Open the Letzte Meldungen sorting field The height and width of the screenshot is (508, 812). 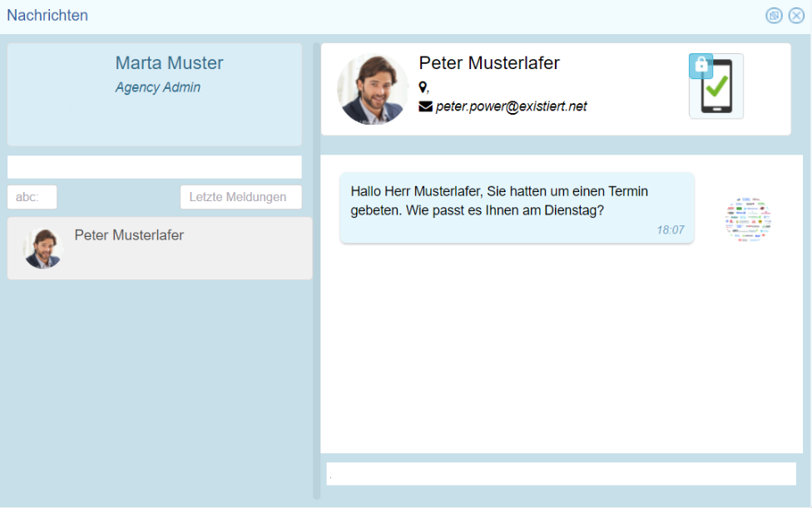click(240, 197)
